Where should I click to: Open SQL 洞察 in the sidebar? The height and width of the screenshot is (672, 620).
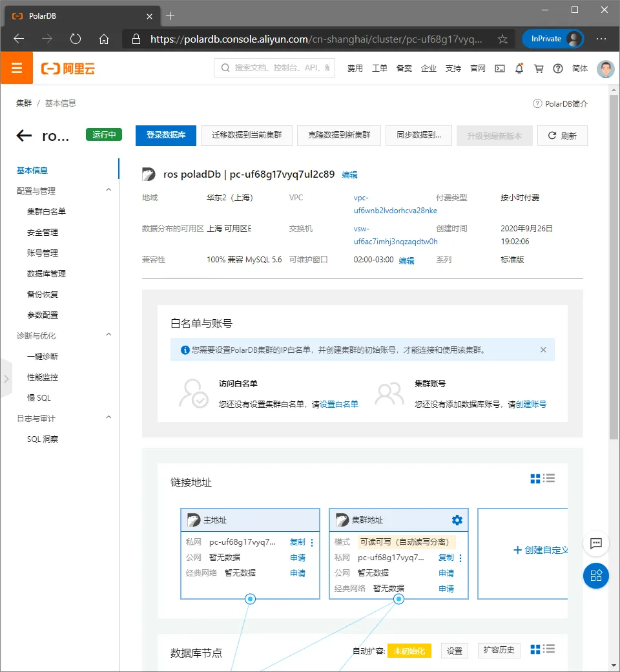pos(43,439)
